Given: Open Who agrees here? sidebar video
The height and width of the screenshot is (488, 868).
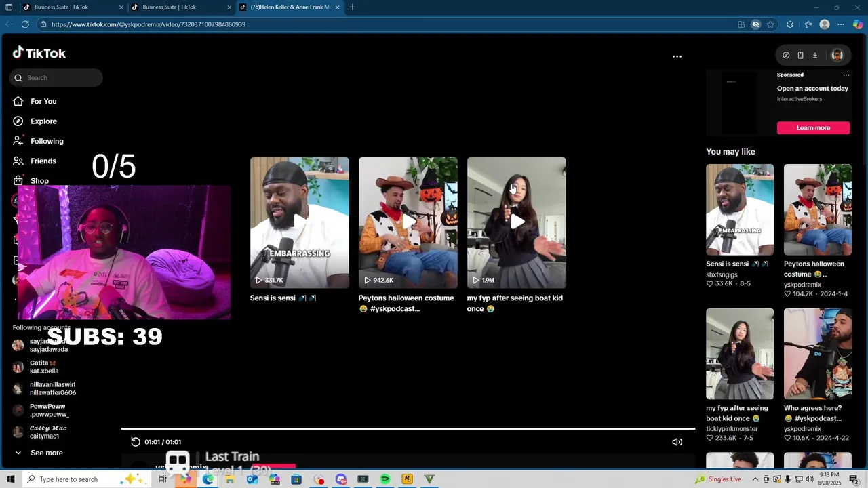Looking at the screenshot, I should (818, 354).
